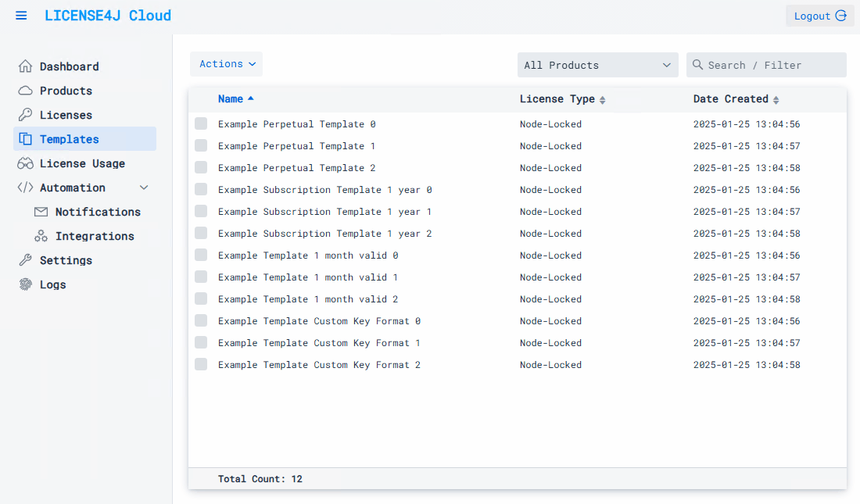Click the Notifications envelope icon
The image size is (860, 504).
click(41, 212)
